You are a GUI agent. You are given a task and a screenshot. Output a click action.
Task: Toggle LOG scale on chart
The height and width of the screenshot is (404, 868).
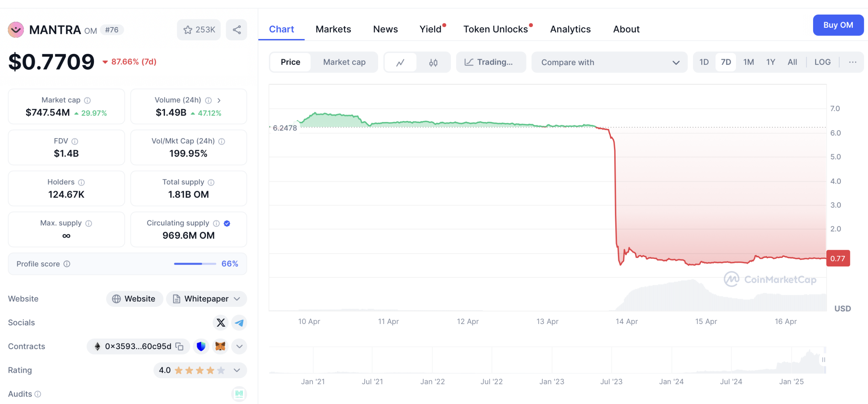822,62
